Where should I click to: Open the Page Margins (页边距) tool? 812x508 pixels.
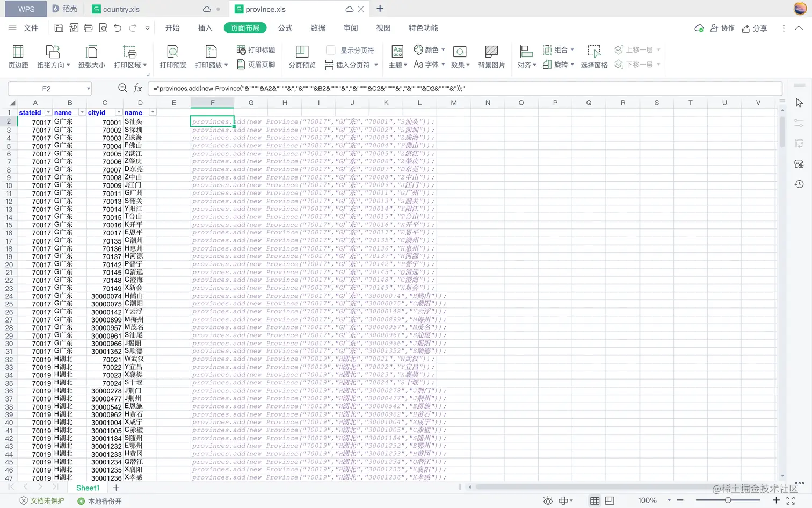(x=18, y=56)
